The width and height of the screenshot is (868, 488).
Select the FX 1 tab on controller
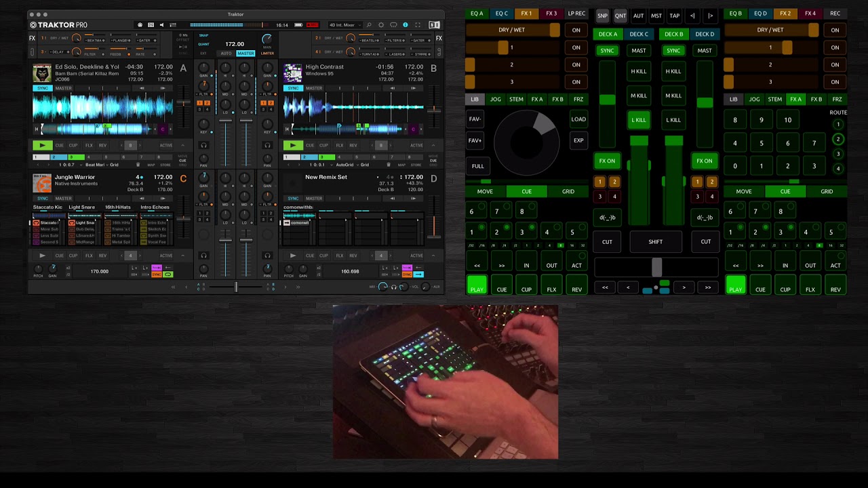526,14
